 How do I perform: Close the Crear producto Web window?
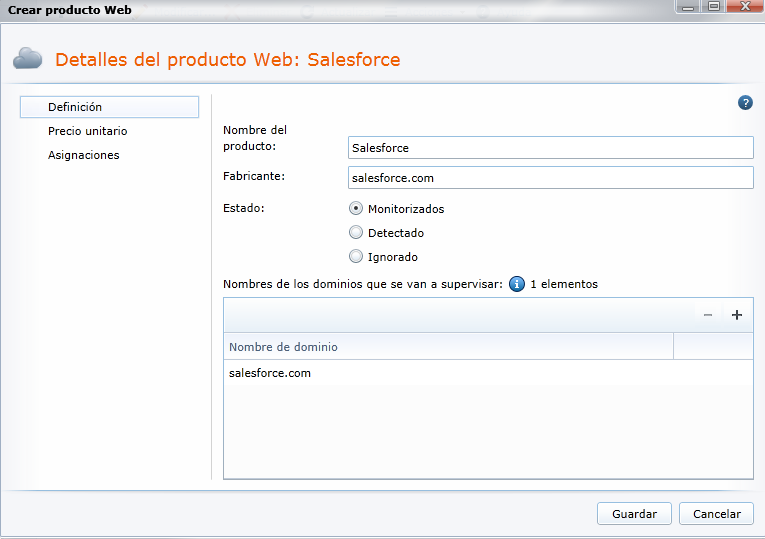[742, 6]
